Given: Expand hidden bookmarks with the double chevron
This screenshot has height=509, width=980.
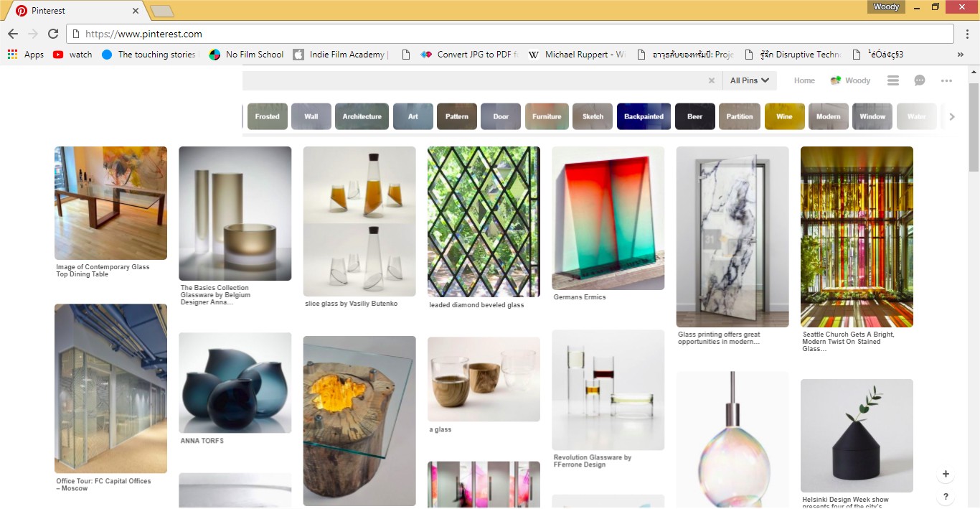Looking at the screenshot, I should [x=961, y=55].
